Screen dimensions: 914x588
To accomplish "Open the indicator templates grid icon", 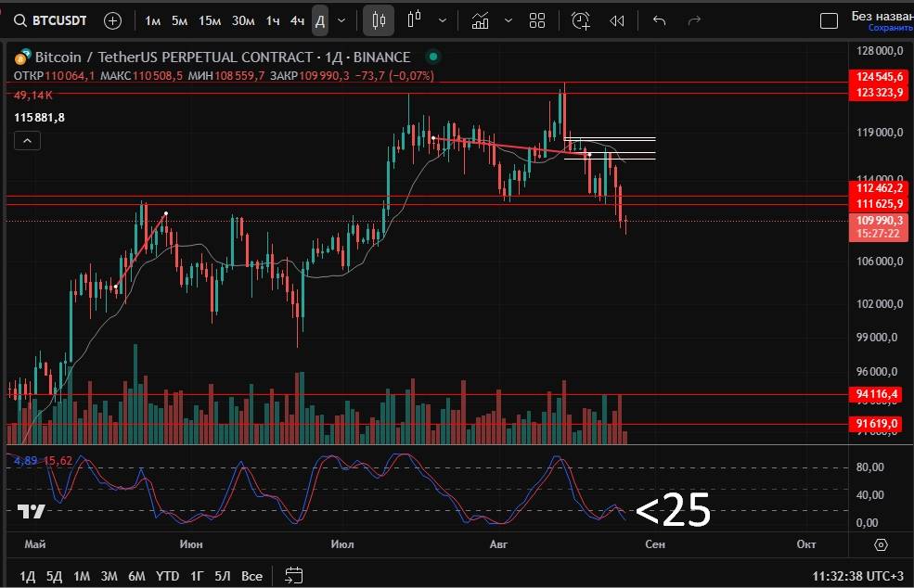I will click(537, 20).
